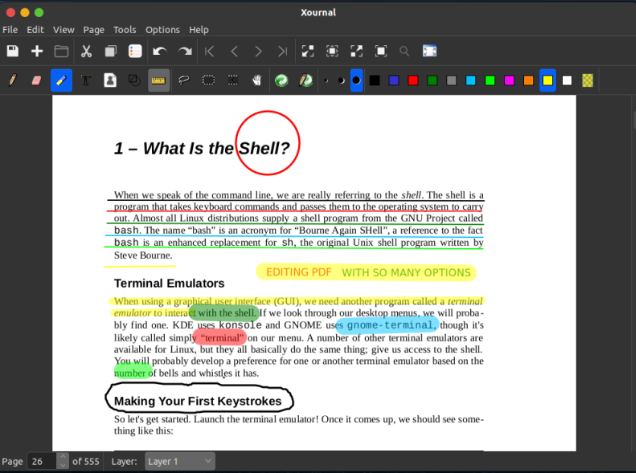
Task: Open the Tools menu
Action: coord(125,30)
